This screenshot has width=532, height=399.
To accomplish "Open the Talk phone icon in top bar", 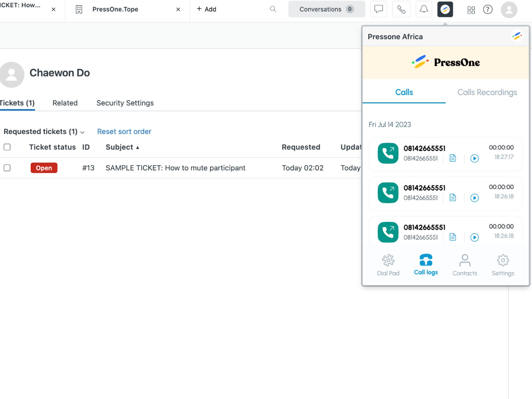I will click(401, 9).
